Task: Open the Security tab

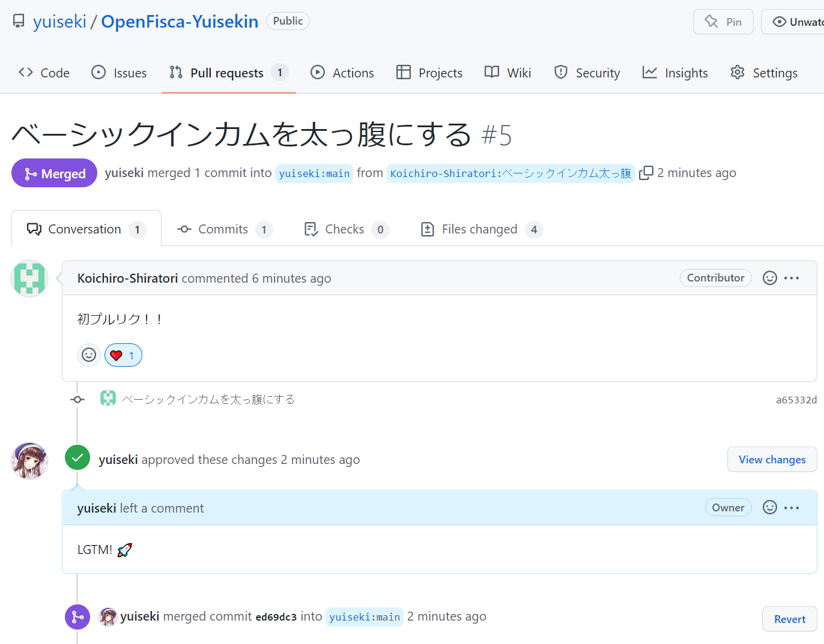Action: (587, 73)
